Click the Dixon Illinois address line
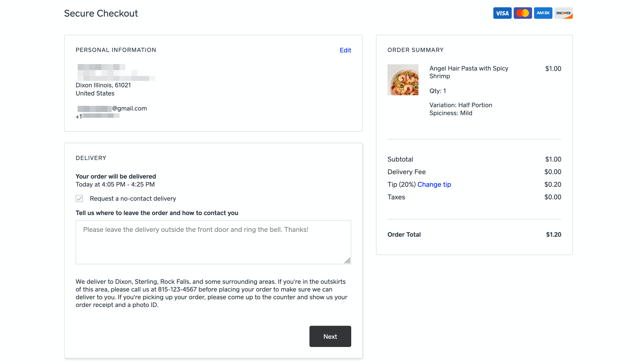 coord(103,85)
